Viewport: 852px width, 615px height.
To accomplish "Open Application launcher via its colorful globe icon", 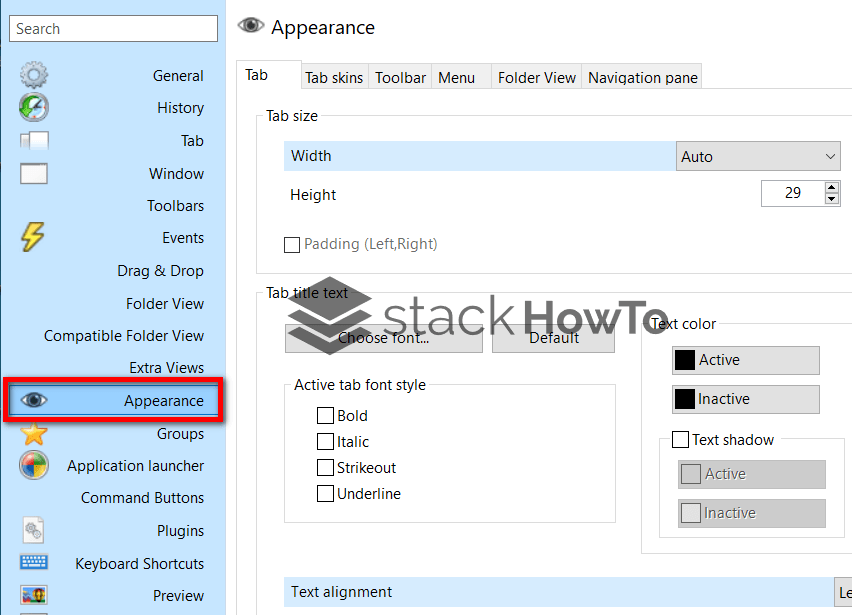I will coord(33,465).
